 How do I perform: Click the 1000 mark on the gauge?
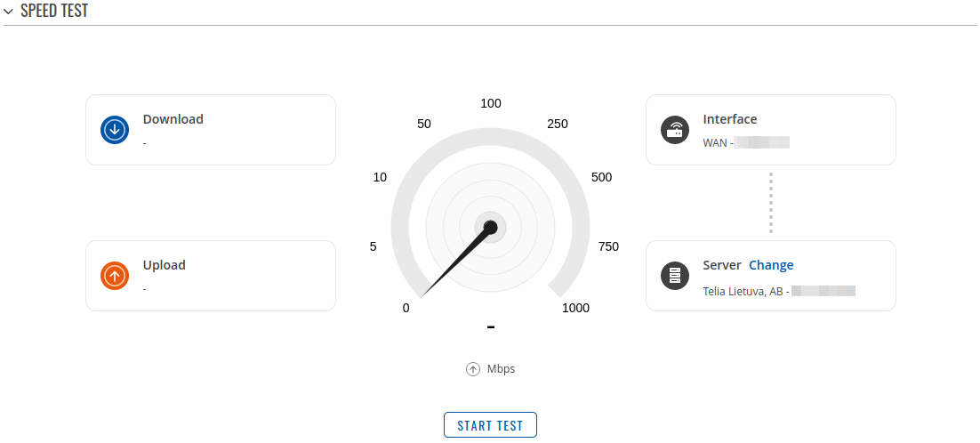click(575, 308)
